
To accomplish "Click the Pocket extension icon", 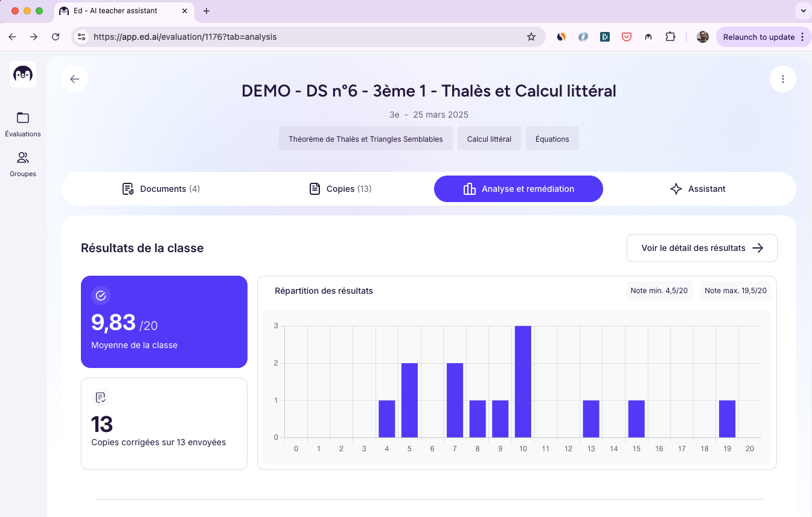I will pos(627,37).
